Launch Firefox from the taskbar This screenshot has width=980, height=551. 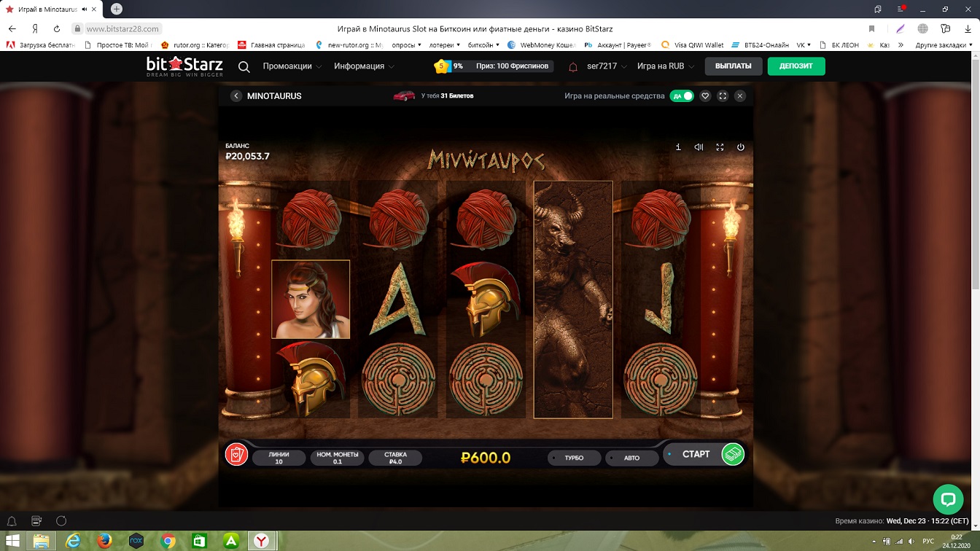(104, 541)
